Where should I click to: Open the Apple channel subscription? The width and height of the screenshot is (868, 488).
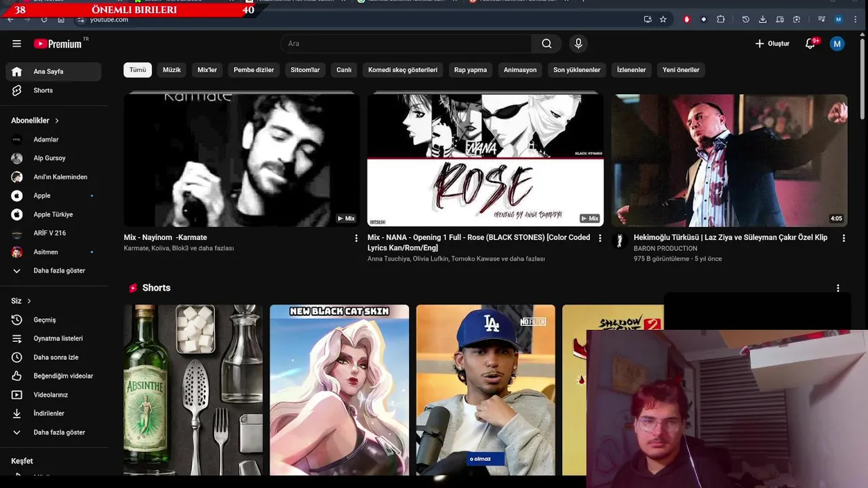(54, 196)
